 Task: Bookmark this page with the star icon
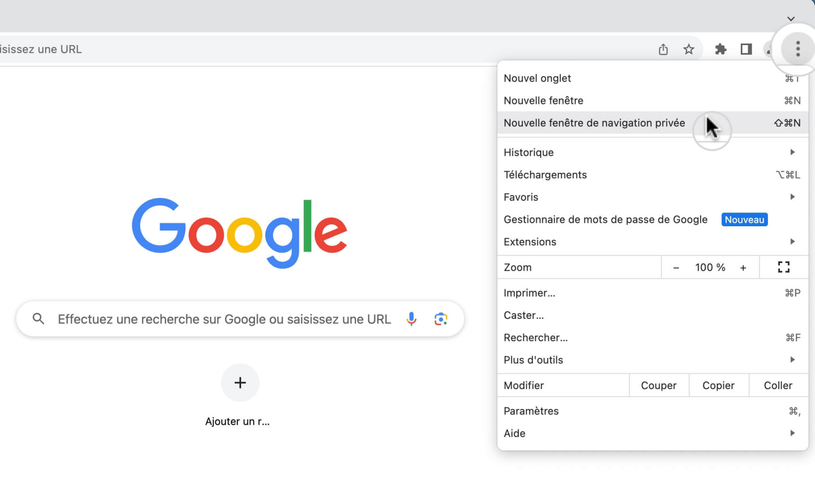coord(689,49)
